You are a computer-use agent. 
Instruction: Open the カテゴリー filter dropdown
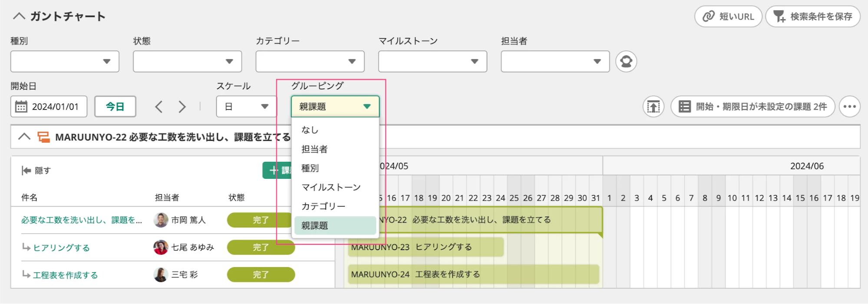[310, 61]
